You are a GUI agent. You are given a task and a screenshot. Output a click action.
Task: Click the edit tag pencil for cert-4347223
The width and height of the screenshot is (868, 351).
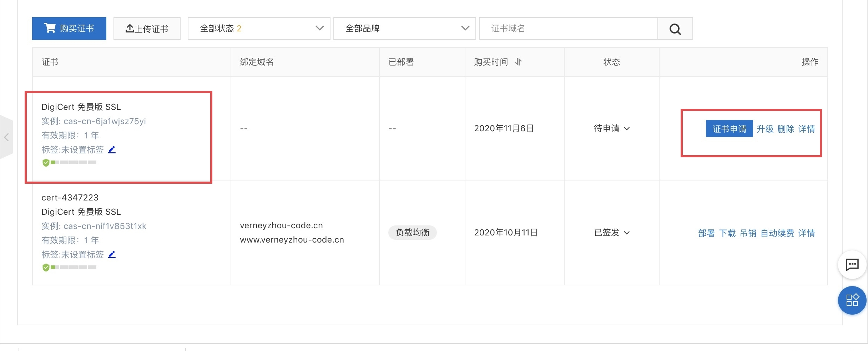point(112,255)
